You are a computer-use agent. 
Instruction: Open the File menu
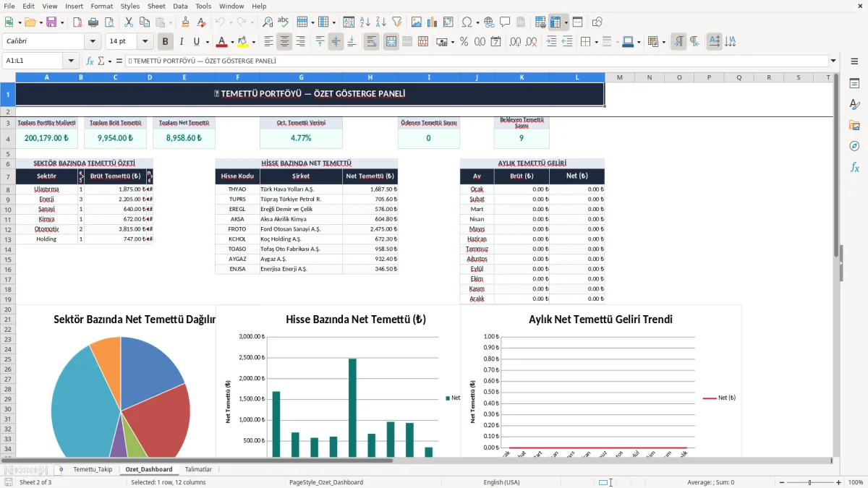click(9, 6)
